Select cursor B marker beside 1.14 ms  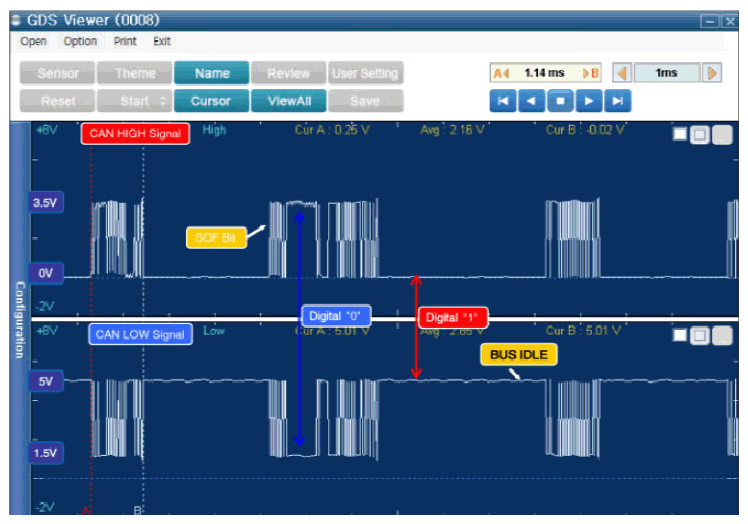tap(591, 73)
